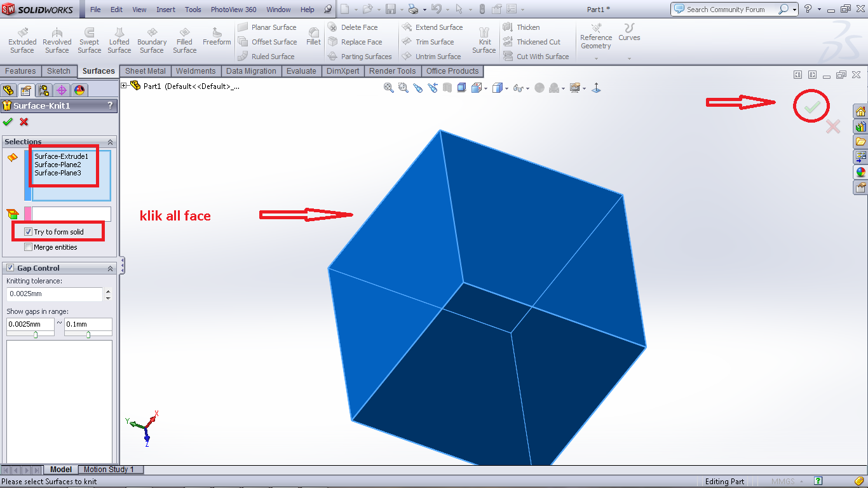
Task: Open the Freeform surface tool
Action: (217, 36)
